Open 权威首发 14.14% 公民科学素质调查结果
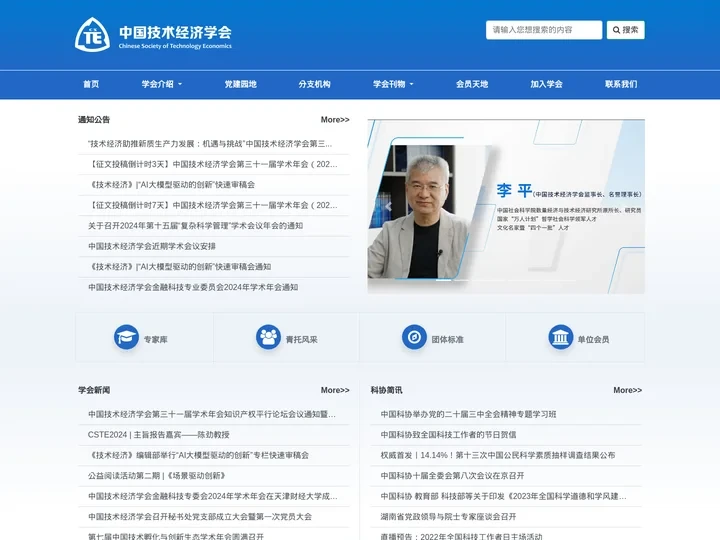Image resolution: width=720 pixels, height=540 pixels. coord(498,455)
